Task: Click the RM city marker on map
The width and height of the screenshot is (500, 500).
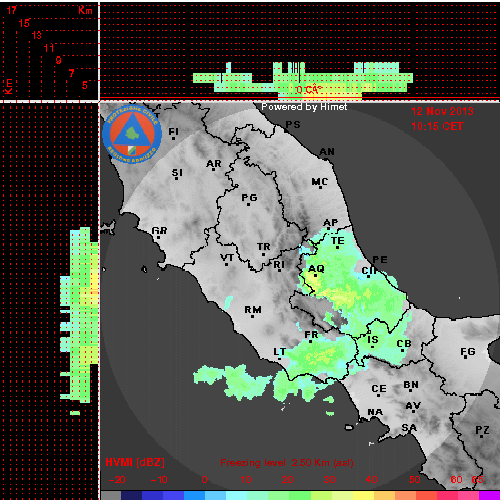Action: tap(252, 316)
